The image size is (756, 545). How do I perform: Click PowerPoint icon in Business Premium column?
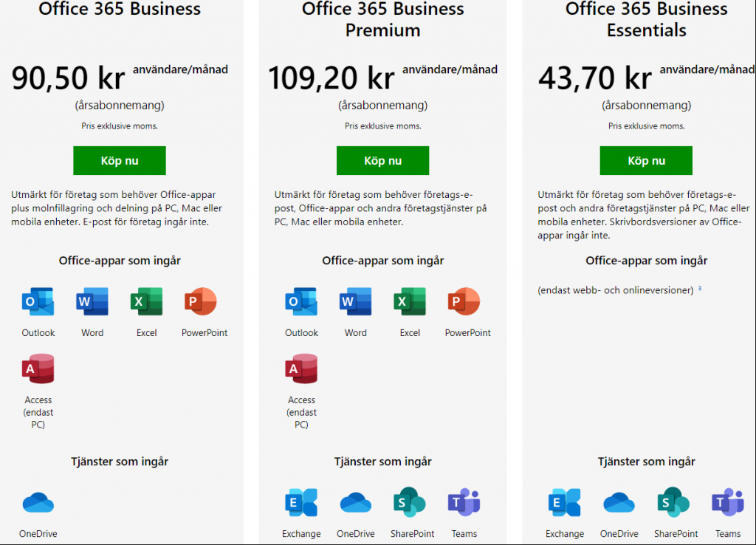point(464,301)
